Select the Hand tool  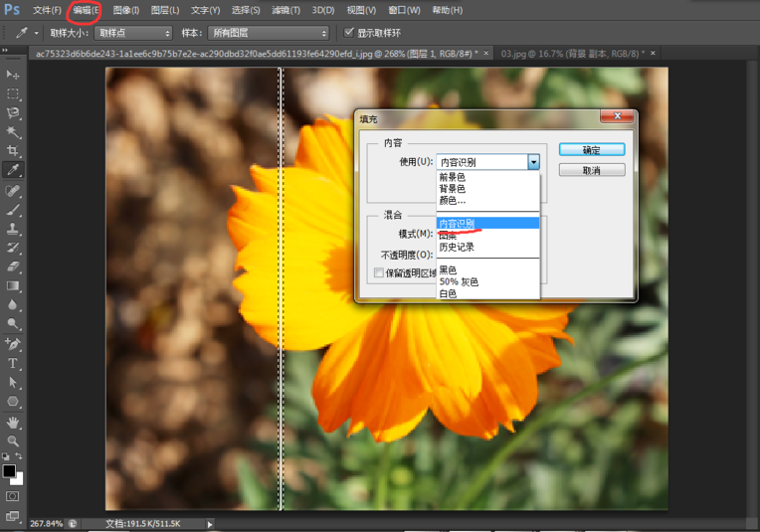(x=13, y=422)
